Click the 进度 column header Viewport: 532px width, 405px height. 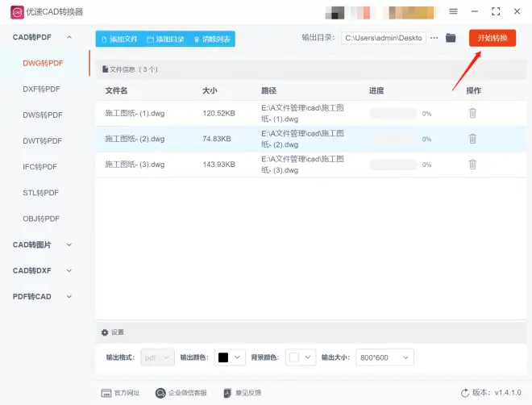pos(376,90)
